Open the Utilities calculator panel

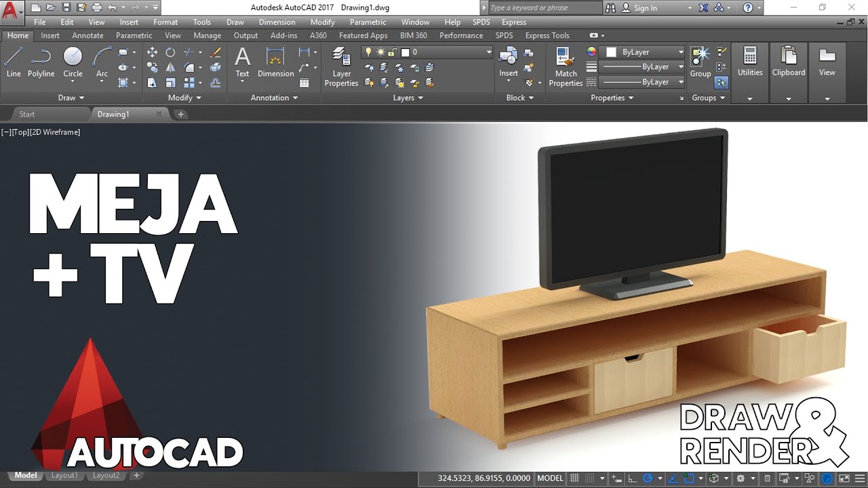[x=750, y=62]
